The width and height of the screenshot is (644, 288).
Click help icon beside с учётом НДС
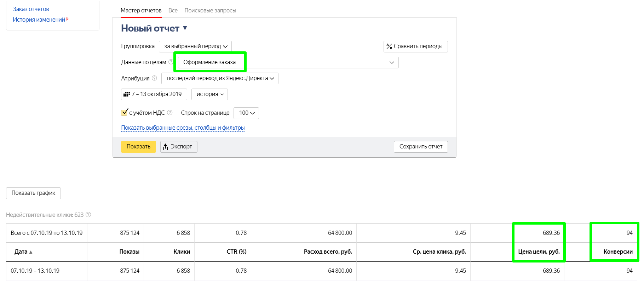[x=169, y=113]
